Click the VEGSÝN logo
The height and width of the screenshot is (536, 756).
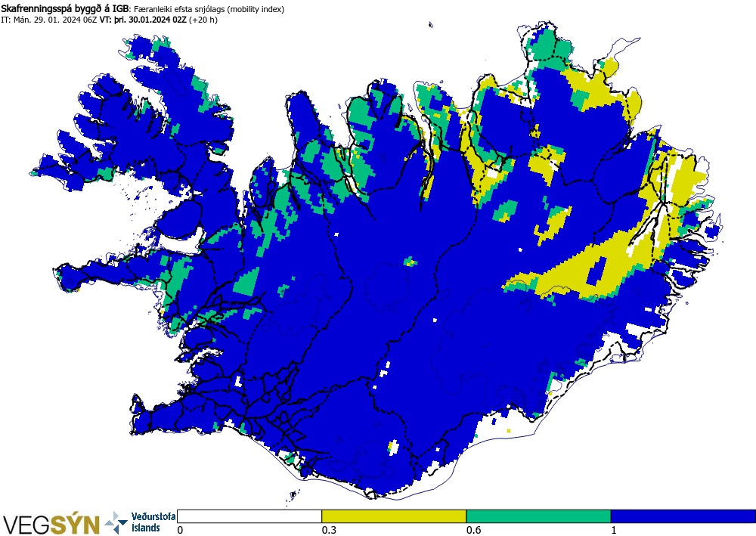pyautogui.click(x=51, y=525)
